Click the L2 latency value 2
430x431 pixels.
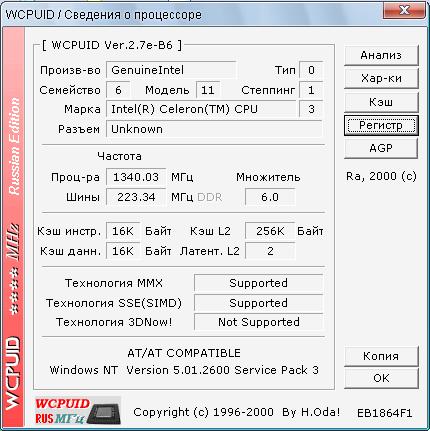pos(270,251)
